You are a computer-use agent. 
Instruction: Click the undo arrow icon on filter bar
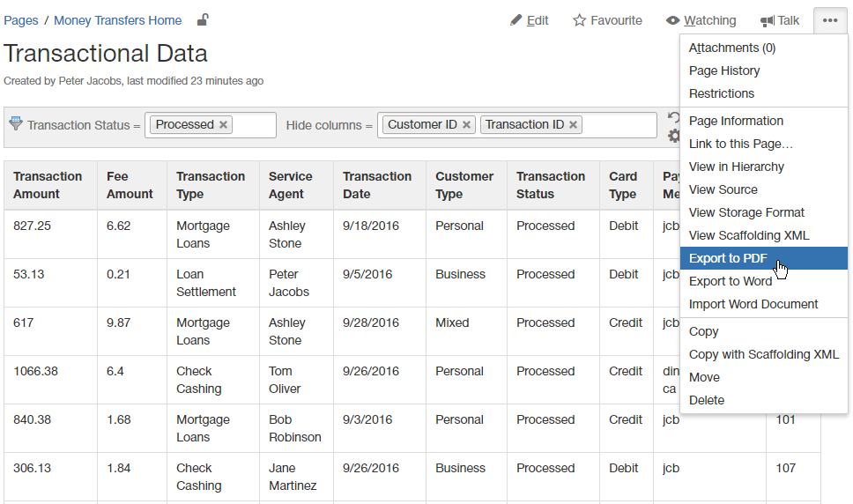pos(674,117)
